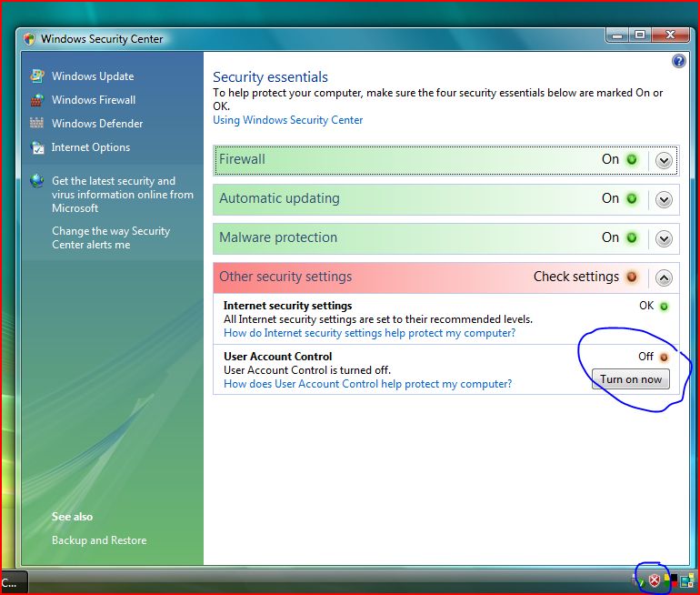Viewport: 700px width, 595px height.
Task: Click the red Check settings status indicator
Action: pos(632,277)
